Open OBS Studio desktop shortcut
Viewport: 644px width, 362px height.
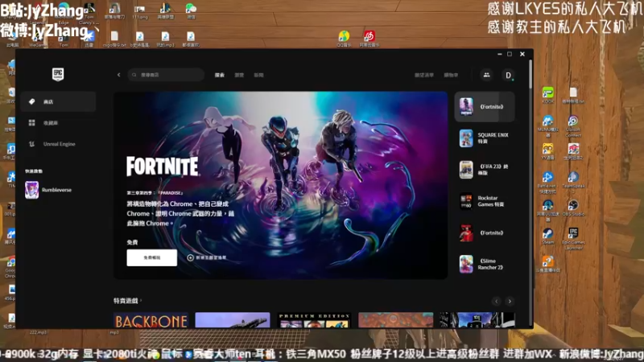[x=573, y=208]
